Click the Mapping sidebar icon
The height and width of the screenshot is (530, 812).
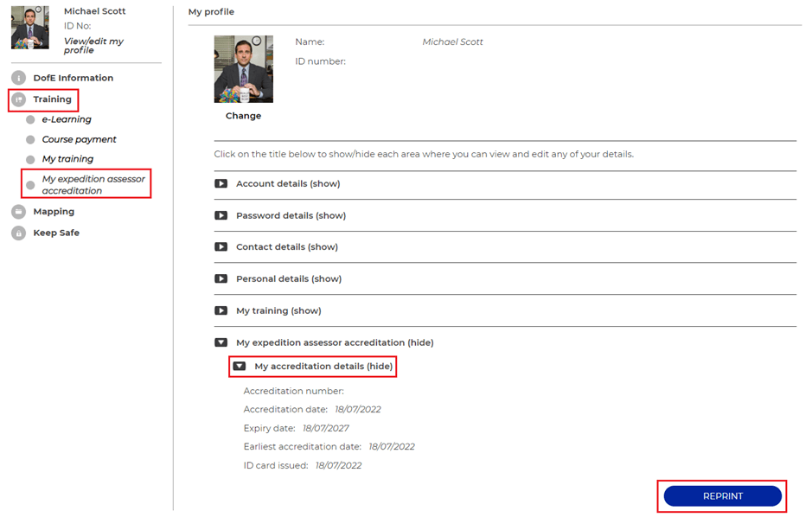point(19,212)
